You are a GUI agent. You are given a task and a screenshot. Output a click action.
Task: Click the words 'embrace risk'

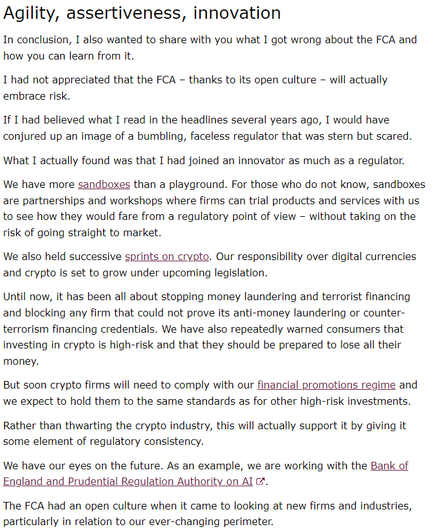(36, 96)
